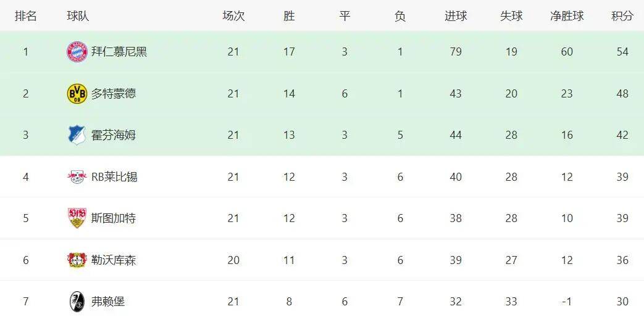Click the 球队 column header

pyautogui.click(x=78, y=16)
